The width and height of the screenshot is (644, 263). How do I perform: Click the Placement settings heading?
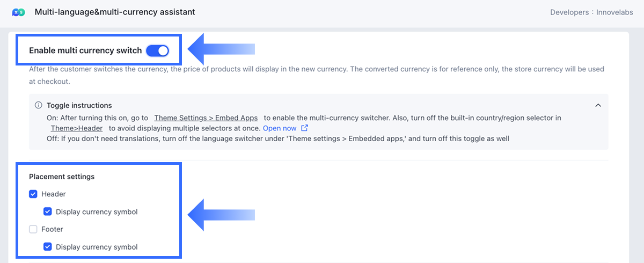click(62, 177)
